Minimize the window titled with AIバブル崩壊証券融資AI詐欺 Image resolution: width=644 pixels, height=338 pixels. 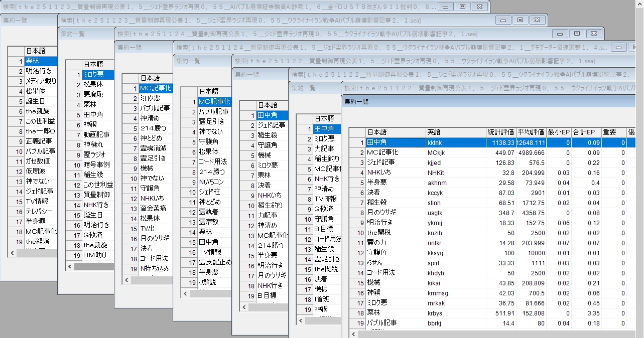point(445,7)
